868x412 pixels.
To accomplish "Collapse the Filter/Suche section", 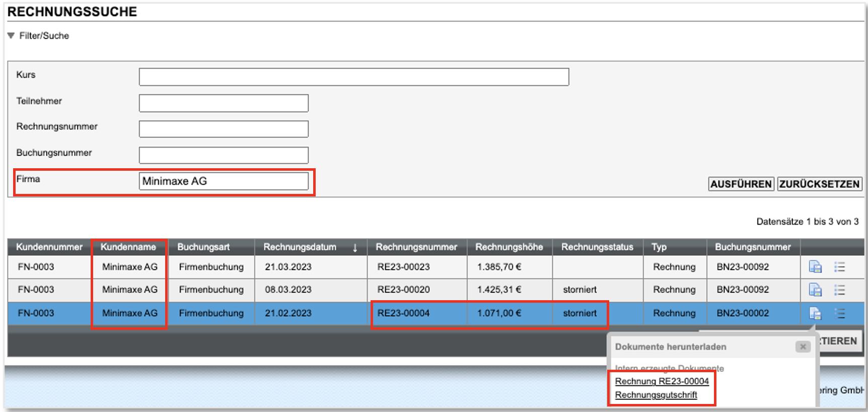I will (x=11, y=36).
